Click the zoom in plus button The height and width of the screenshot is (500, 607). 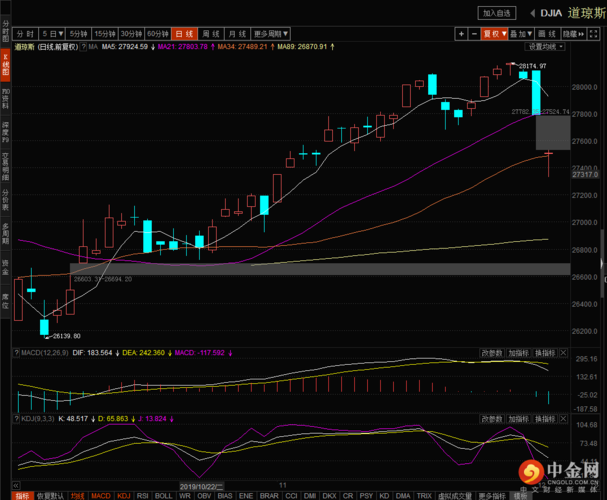[x=462, y=33]
